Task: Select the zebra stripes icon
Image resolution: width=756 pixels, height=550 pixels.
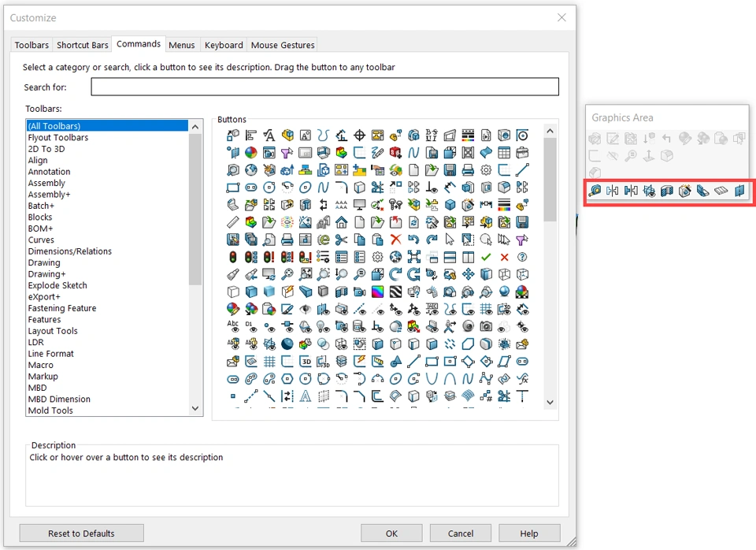Action: pos(395,292)
